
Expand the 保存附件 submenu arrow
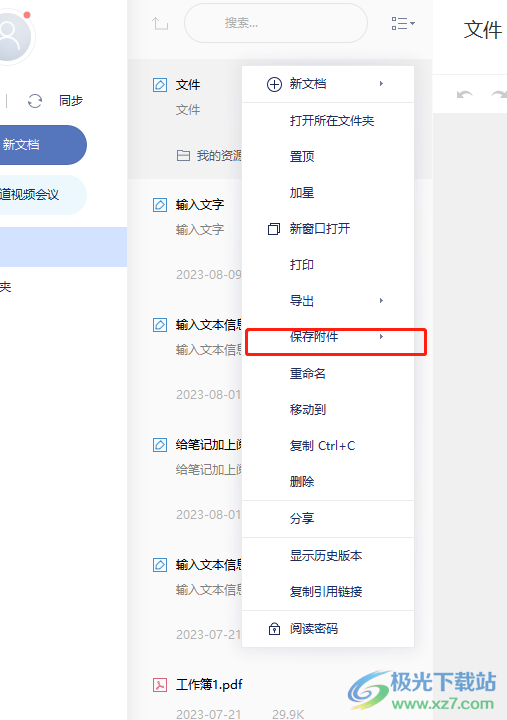(x=381, y=337)
